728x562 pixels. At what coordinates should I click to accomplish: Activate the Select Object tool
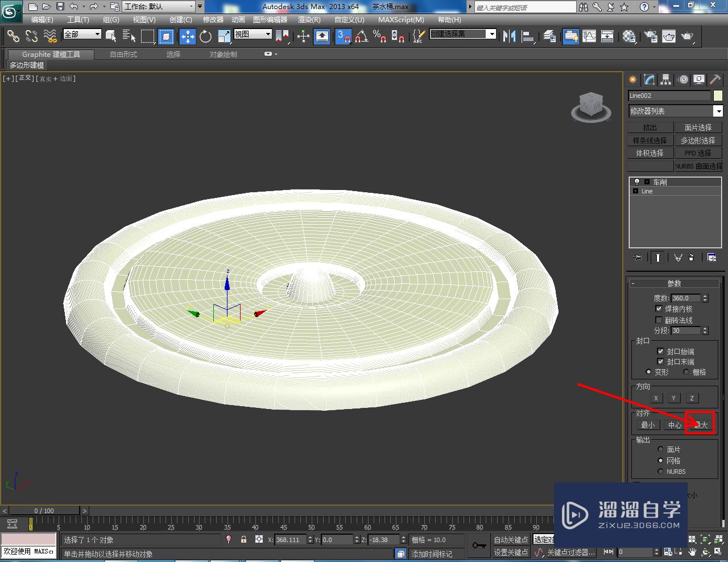point(111,36)
